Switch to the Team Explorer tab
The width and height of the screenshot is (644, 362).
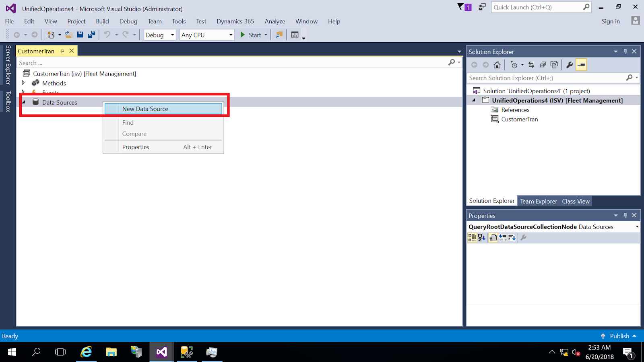[x=539, y=201]
